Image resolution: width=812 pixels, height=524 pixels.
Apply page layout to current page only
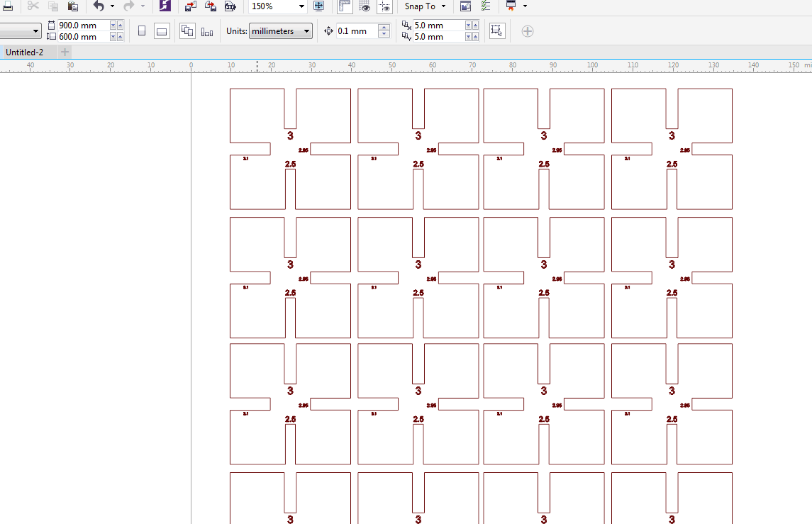pos(207,32)
